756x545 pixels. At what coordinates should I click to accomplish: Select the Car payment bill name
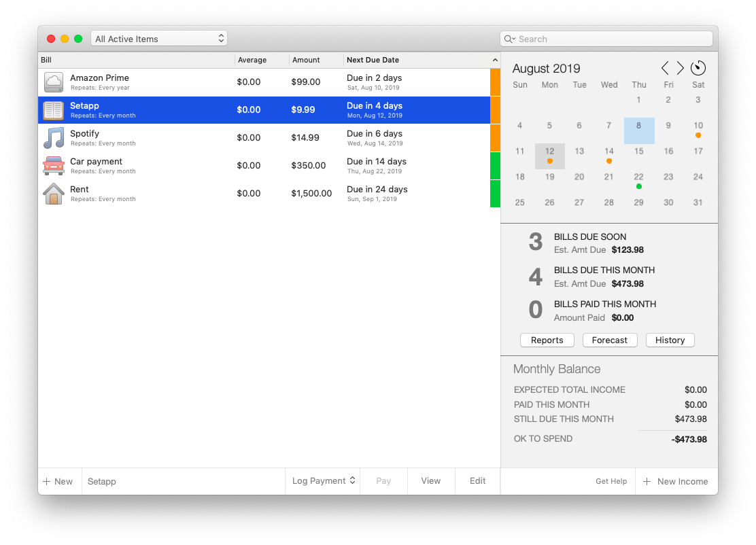96,162
